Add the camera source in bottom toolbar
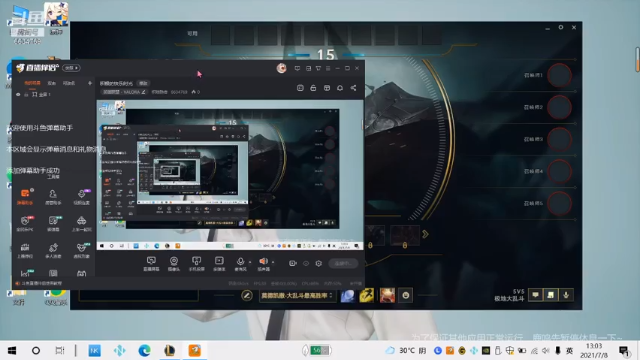640x360 pixels. 174,264
